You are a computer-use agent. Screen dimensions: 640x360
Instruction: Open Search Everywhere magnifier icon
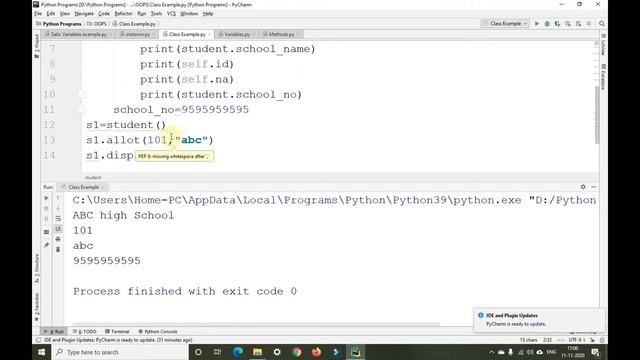[602, 24]
